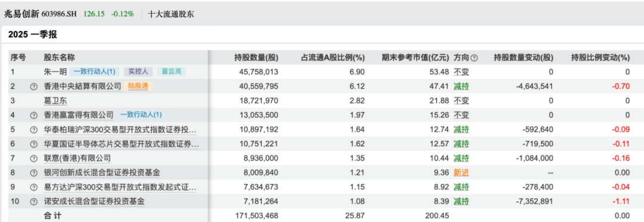Open 联意(香港)有限公司 shareholder link
Screen dimensions: 644x222
click(77, 158)
